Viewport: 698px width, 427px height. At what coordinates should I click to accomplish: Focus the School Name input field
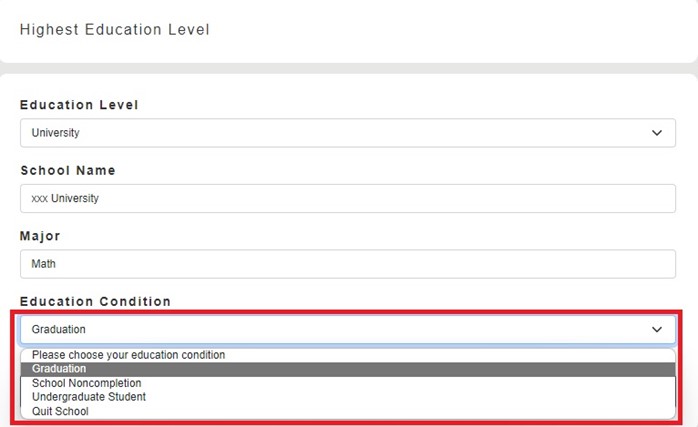pyautogui.click(x=348, y=198)
